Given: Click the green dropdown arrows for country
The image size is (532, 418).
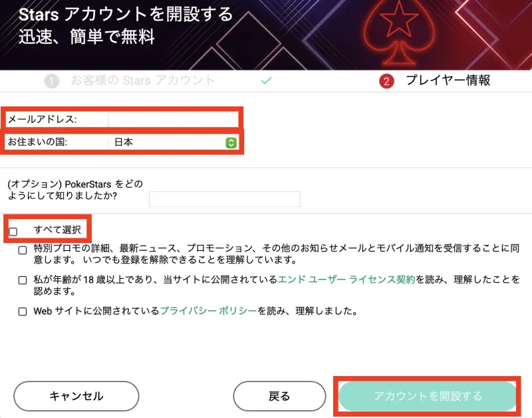Looking at the screenshot, I should pos(231,142).
